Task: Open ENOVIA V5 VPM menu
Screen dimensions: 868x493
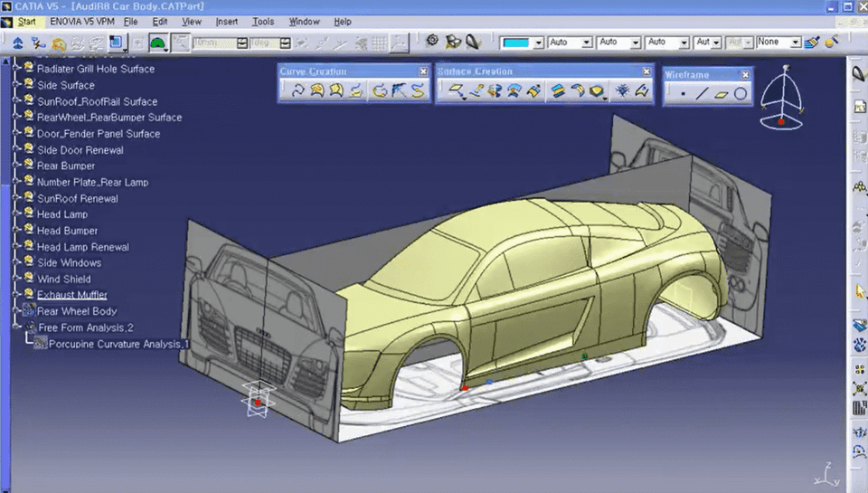Action: tap(82, 22)
